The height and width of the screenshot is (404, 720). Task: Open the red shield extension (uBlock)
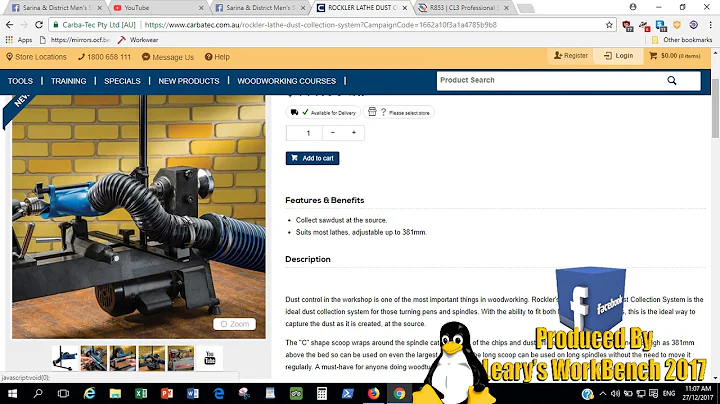coord(627,26)
